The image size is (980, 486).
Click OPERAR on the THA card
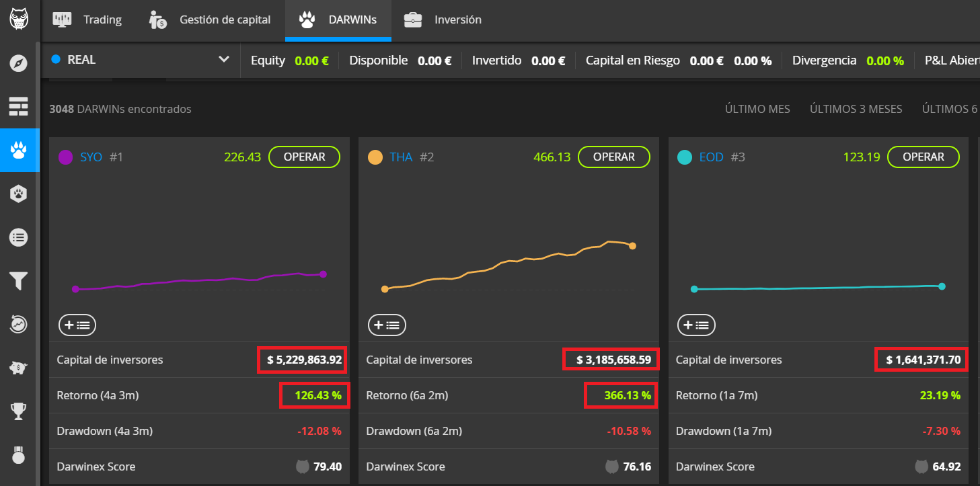[x=614, y=157]
